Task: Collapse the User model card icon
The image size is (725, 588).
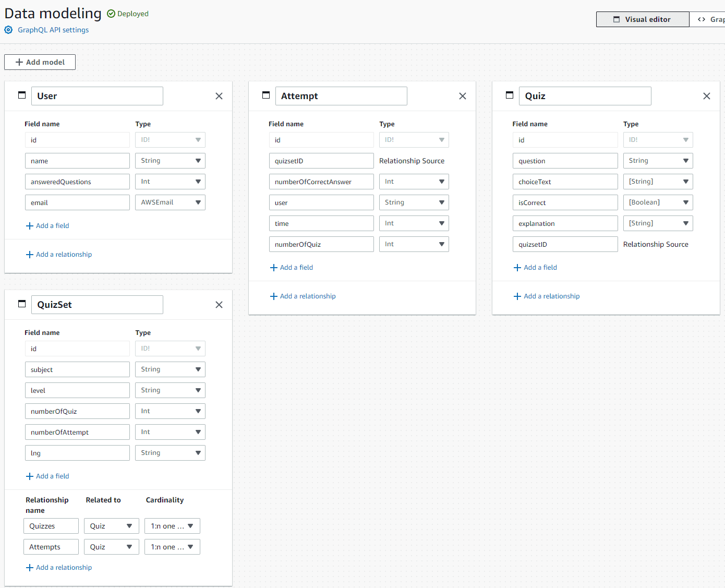Action: [x=22, y=95]
